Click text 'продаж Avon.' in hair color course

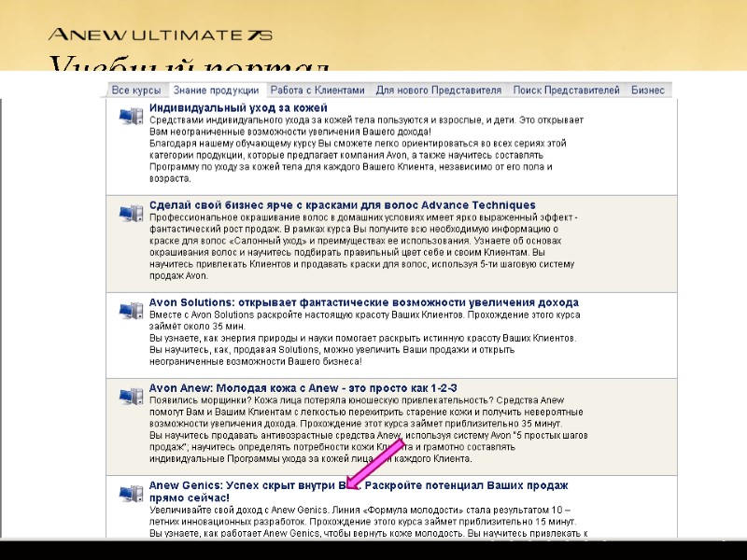[x=178, y=275]
